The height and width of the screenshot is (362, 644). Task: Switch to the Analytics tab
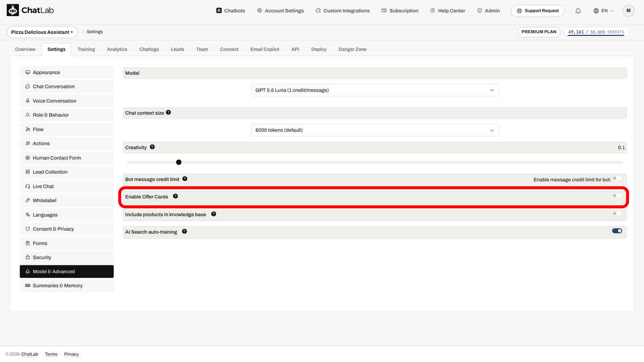(117, 49)
